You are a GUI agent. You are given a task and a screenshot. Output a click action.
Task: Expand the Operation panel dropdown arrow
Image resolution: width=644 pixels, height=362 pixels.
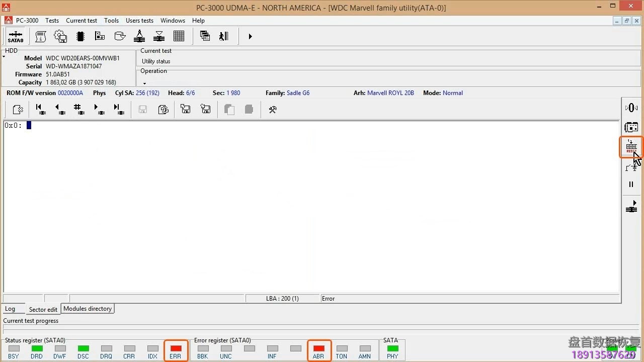pos(144,83)
